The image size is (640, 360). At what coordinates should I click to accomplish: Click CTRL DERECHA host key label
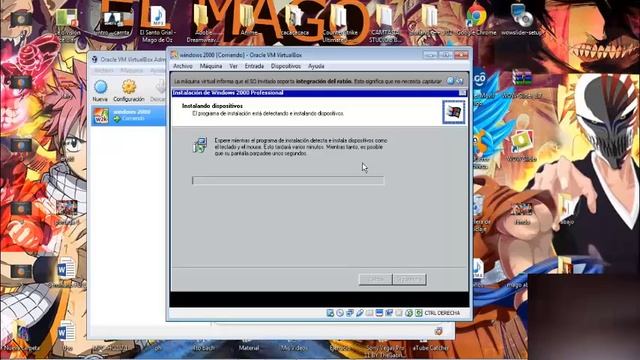[x=442, y=313]
